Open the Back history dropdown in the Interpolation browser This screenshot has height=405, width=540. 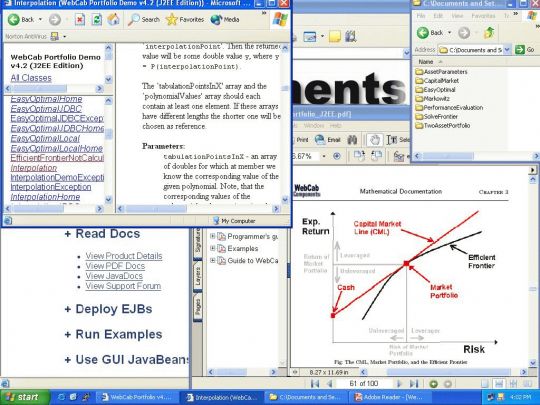pyautogui.click(x=40, y=20)
